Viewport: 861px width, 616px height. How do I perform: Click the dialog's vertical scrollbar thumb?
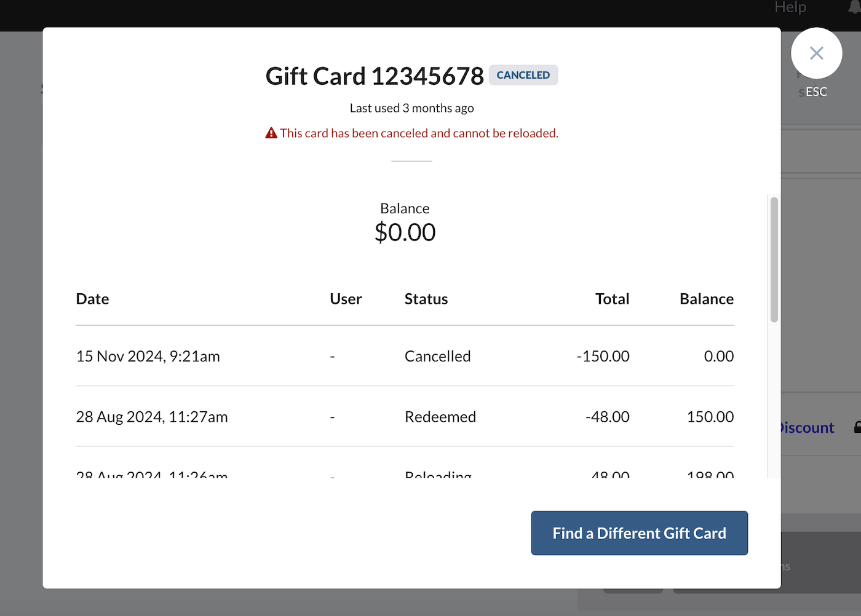774,259
